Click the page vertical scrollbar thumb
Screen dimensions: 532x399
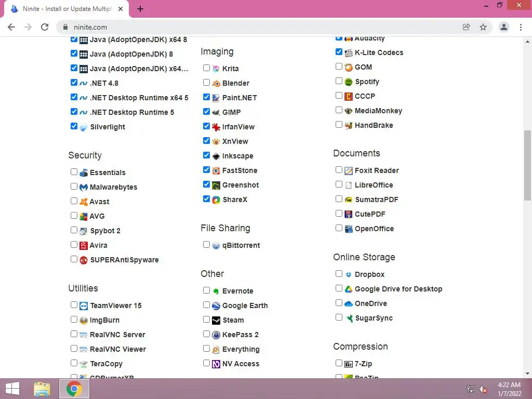(528, 165)
